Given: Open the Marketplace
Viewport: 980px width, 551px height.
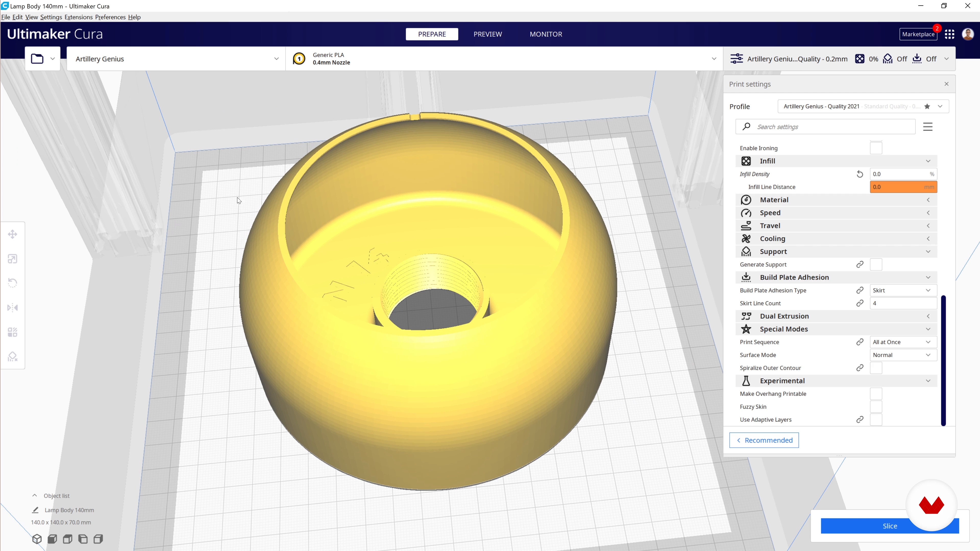Looking at the screenshot, I should 918,34.
